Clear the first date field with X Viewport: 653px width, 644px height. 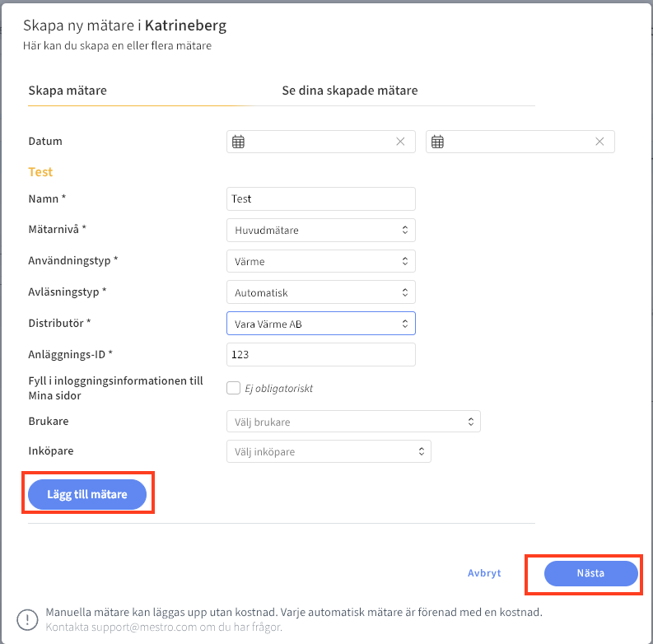(400, 142)
